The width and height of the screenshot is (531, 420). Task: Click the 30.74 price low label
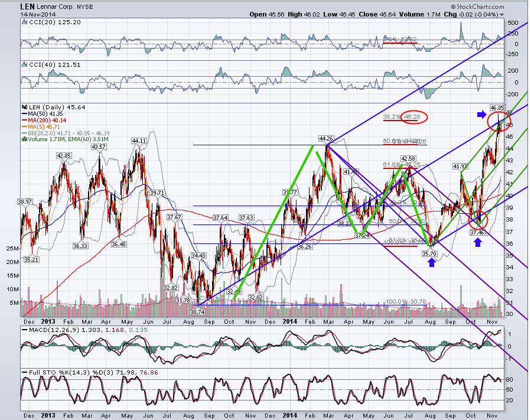(197, 312)
